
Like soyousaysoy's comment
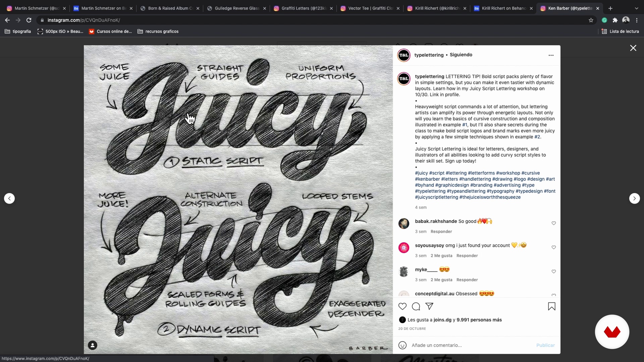(554, 247)
